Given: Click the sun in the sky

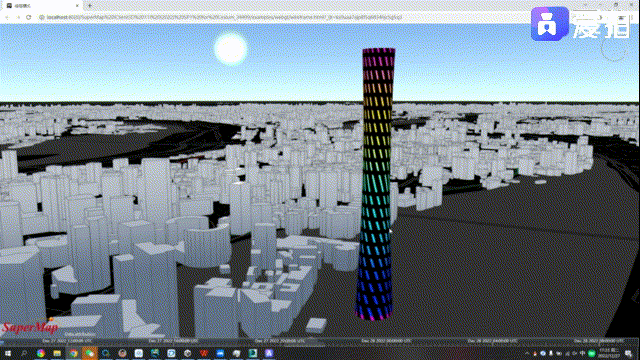Looking at the screenshot, I should [231, 49].
